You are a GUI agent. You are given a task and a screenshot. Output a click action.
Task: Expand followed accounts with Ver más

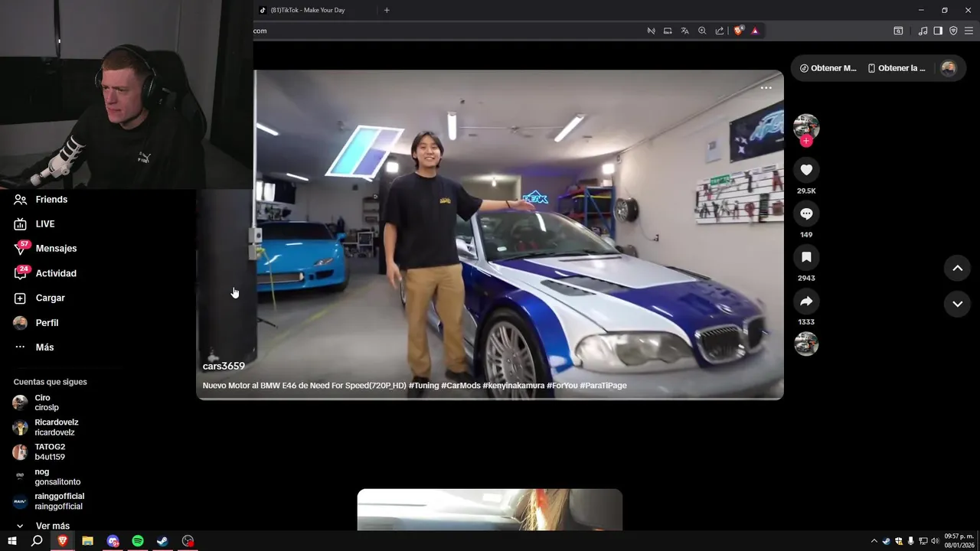[43, 526]
